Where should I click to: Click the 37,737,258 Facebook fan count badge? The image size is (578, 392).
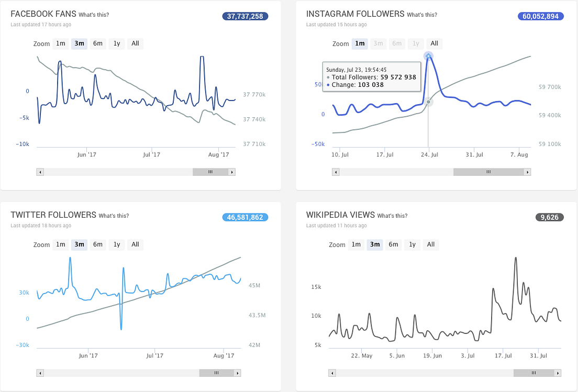coord(245,16)
